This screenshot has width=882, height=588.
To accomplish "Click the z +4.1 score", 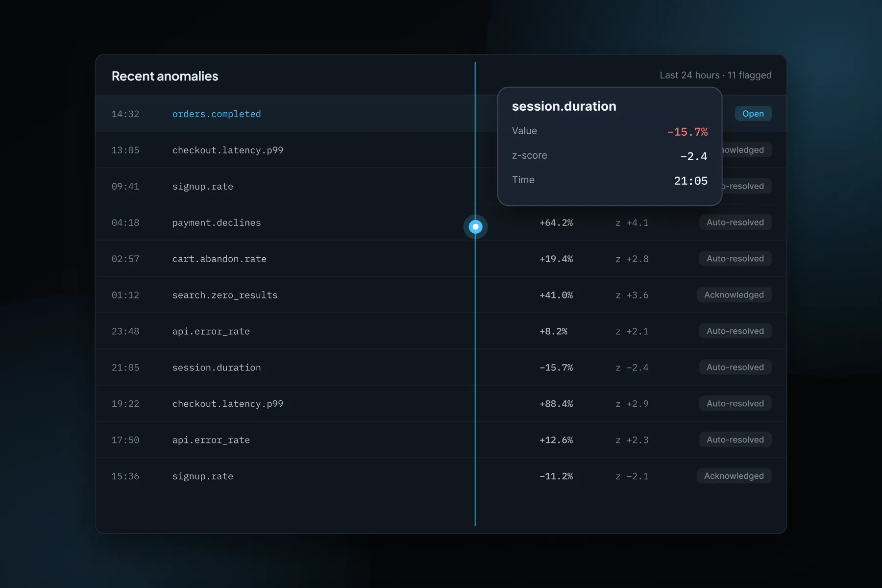I will 632,222.
